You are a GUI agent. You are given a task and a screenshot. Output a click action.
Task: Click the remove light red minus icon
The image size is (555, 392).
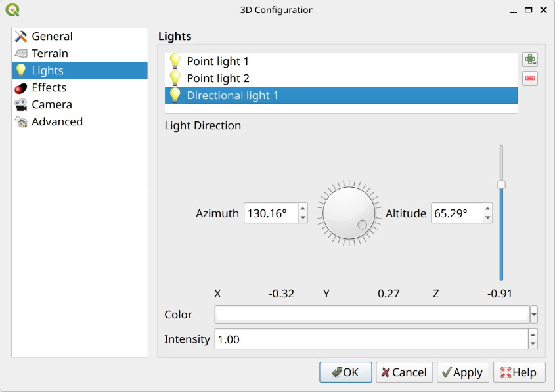530,78
